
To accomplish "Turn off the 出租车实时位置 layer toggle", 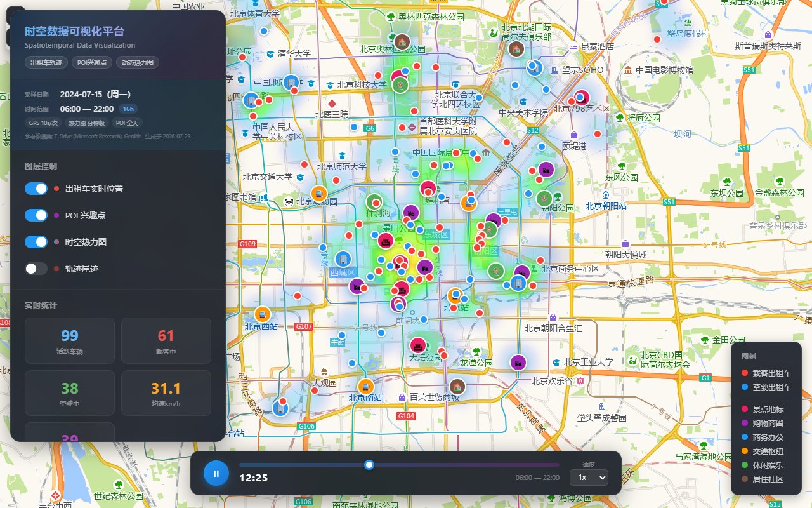I will tap(36, 189).
